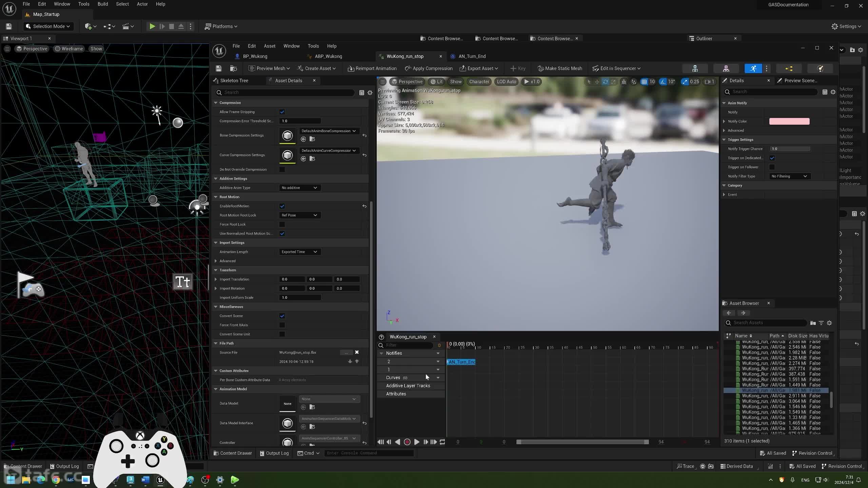The width and height of the screenshot is (868, 488).
Task: Click the pink Notify Color swatch
Action: (x=789, y=121)
